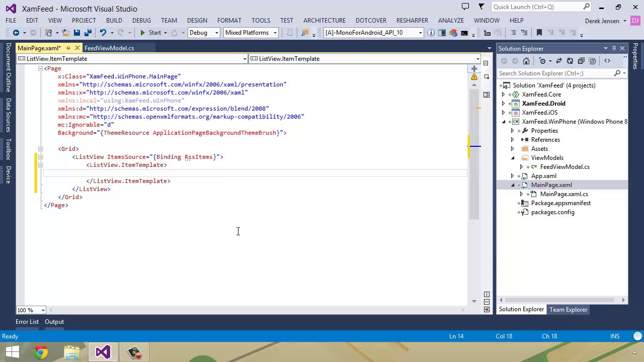Click the Save All toolbar icon
Viewport: 644px width, 362px height.
88,33
